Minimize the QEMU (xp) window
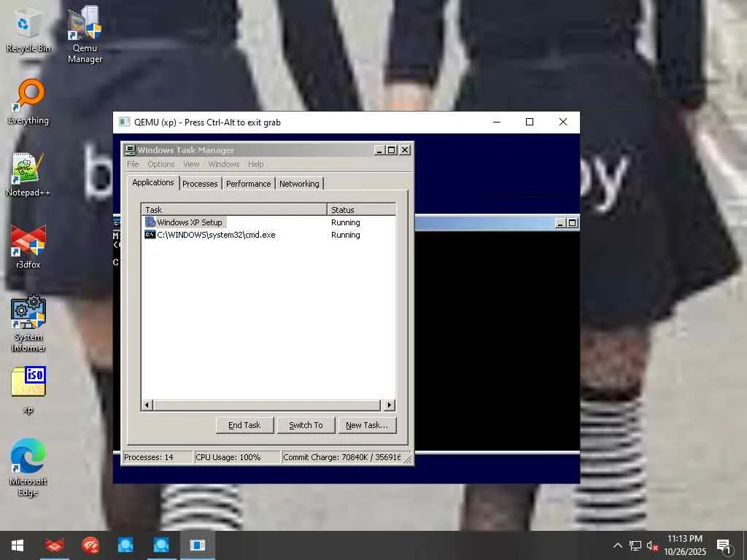 point(496,122)
